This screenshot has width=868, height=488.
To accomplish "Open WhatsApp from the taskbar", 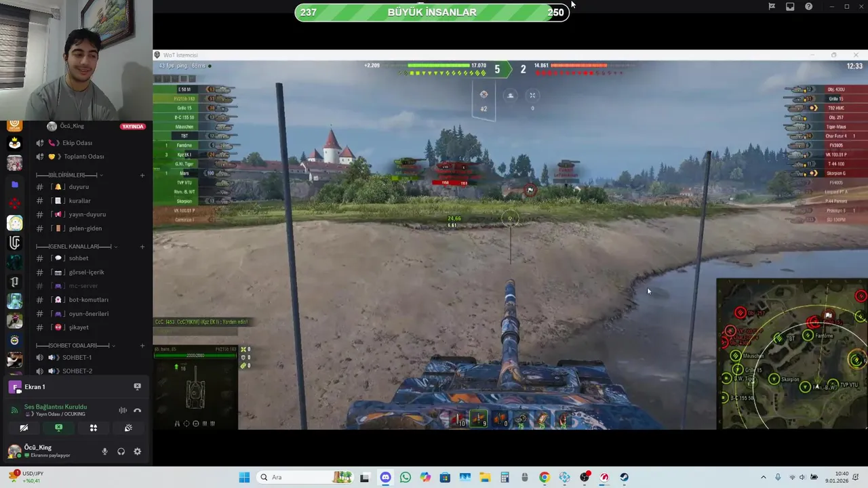I will click(406, 477).
